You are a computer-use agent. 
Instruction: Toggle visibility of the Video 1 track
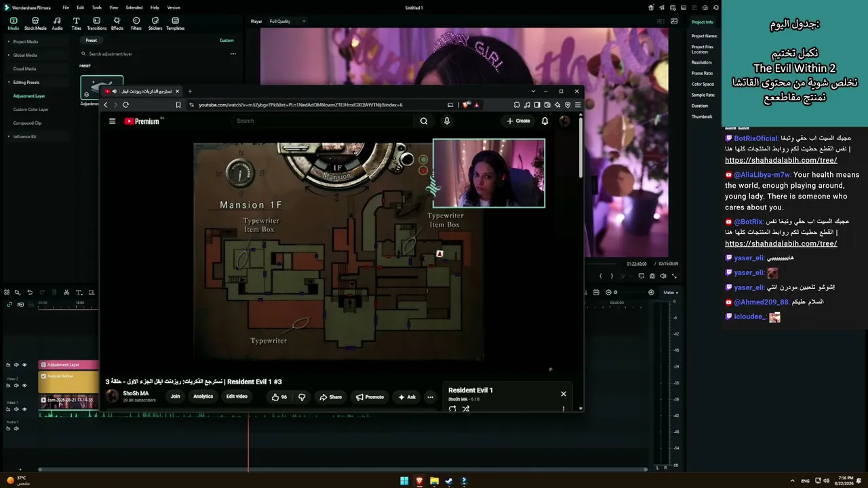click(24, 409)
